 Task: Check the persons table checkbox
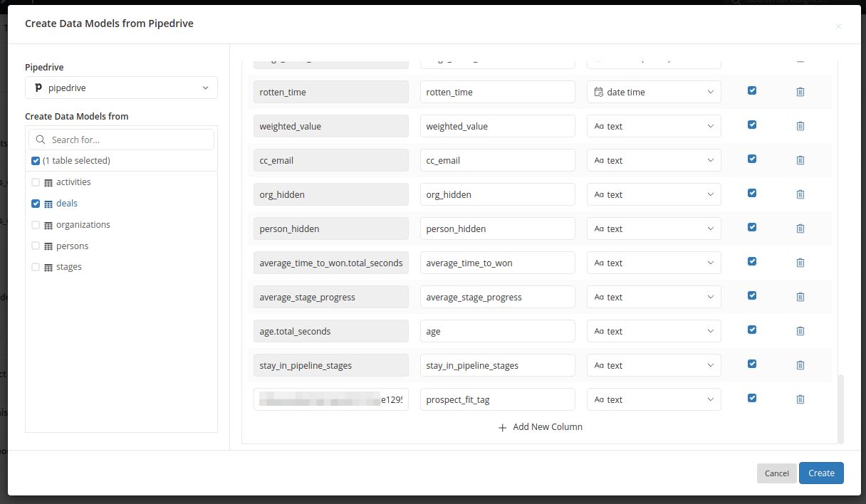[36, 246]
